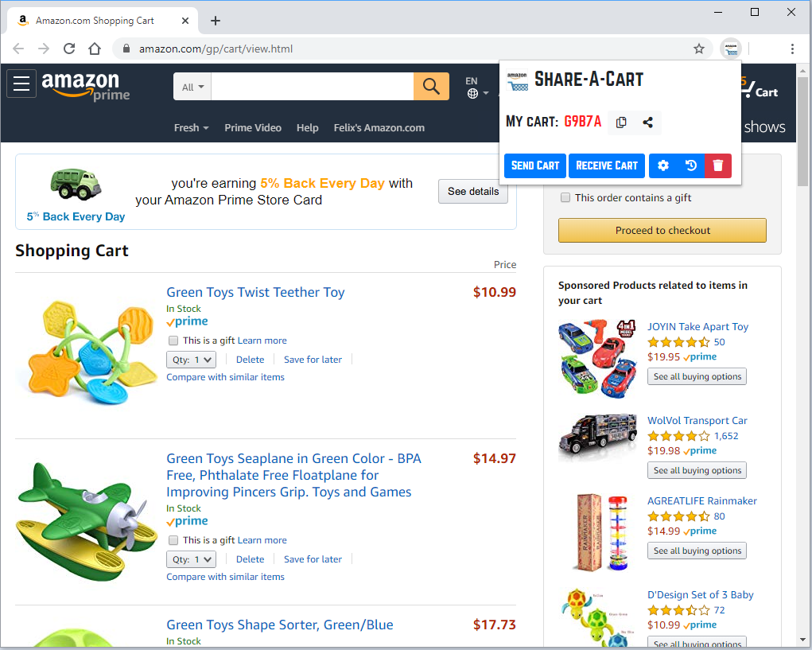The height and width of the screenshot is (650, 812).
Task: Click the Amazon search magnifier
Action: (x=431, y=86)
